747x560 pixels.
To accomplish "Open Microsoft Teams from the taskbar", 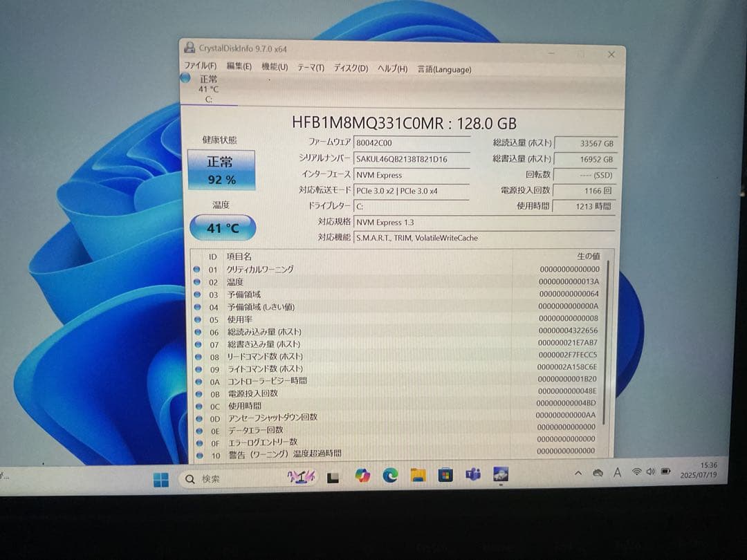I will click(472, 475).
